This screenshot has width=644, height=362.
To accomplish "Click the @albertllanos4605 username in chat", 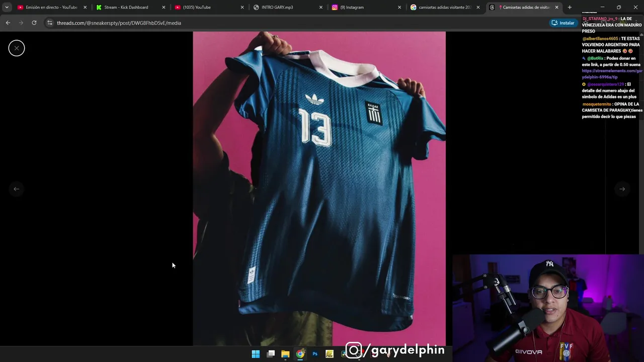I will pos(600,39).
